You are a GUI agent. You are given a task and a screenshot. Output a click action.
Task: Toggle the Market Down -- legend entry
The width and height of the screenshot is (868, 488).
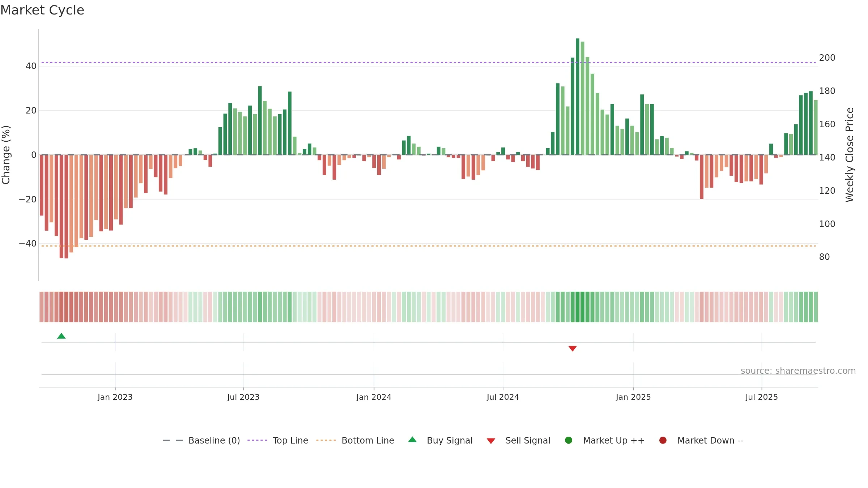pyautogui.click(x=701, y=440)
